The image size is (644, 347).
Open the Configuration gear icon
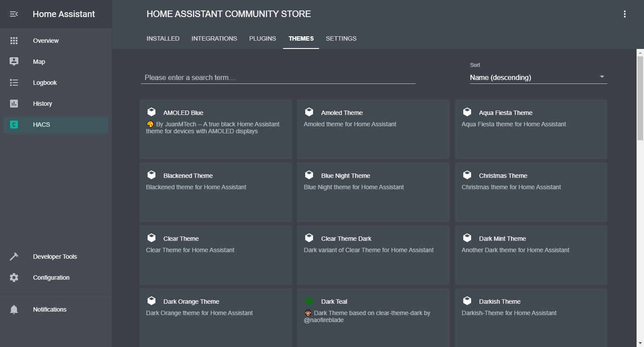[x=14, y=278]
